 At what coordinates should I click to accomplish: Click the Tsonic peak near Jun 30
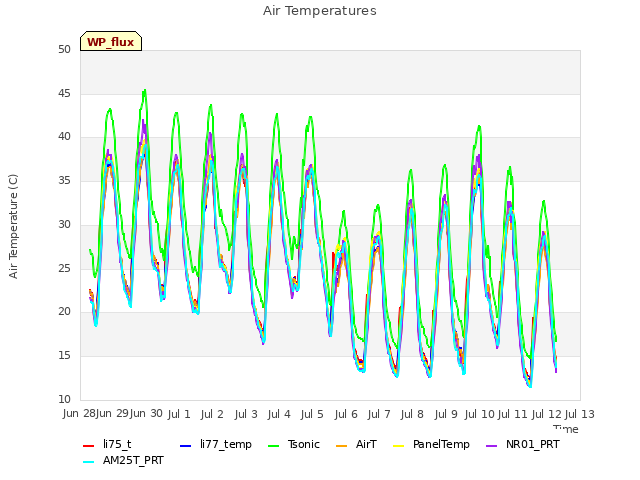(x=144, y=91)
